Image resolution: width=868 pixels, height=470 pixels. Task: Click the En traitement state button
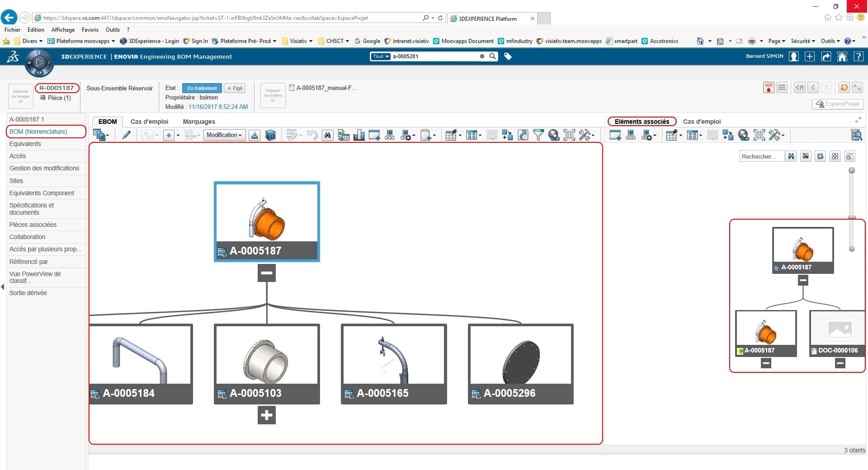(202, 88)
